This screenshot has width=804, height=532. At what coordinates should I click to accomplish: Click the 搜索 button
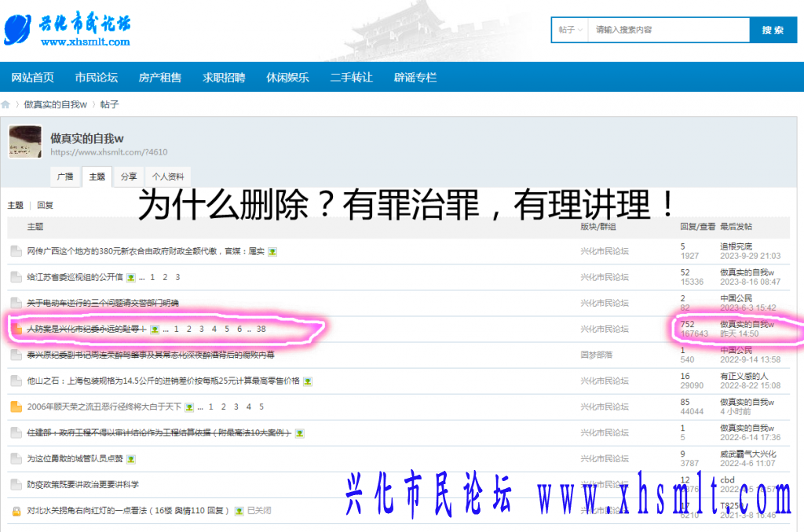pyautogui.click(x=773, y=30)
